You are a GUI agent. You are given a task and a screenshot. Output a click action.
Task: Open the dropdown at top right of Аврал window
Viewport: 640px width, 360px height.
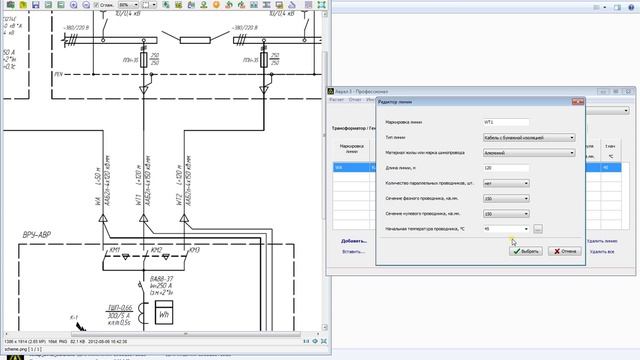tap(626, 111)
